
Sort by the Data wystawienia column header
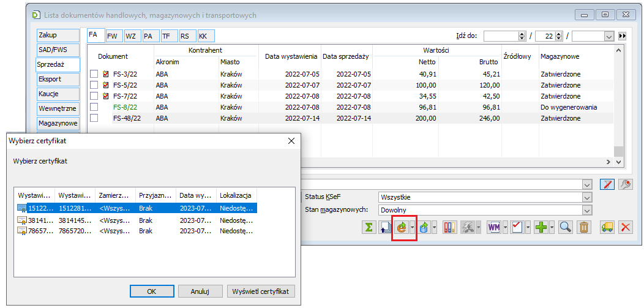(x=290, y=56)
